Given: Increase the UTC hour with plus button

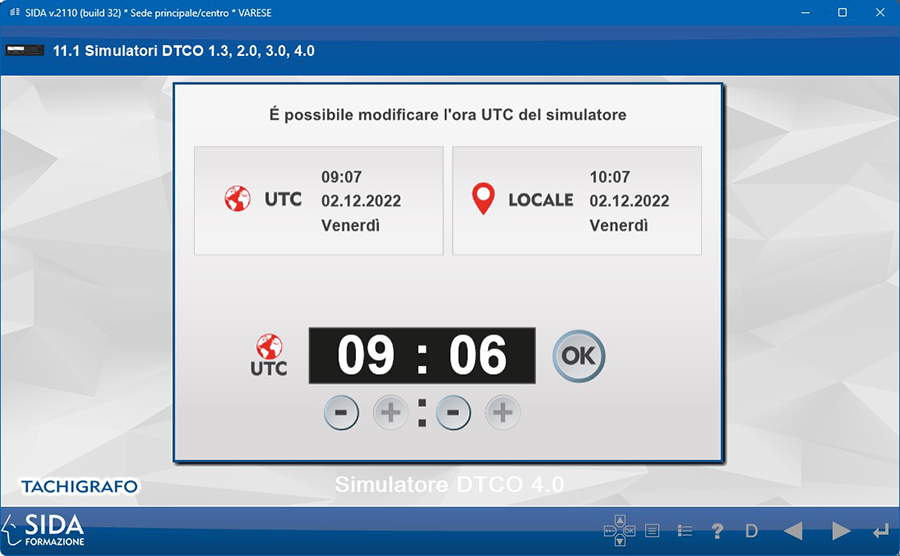Looking at the screenshot, I should tap(390, 412).
